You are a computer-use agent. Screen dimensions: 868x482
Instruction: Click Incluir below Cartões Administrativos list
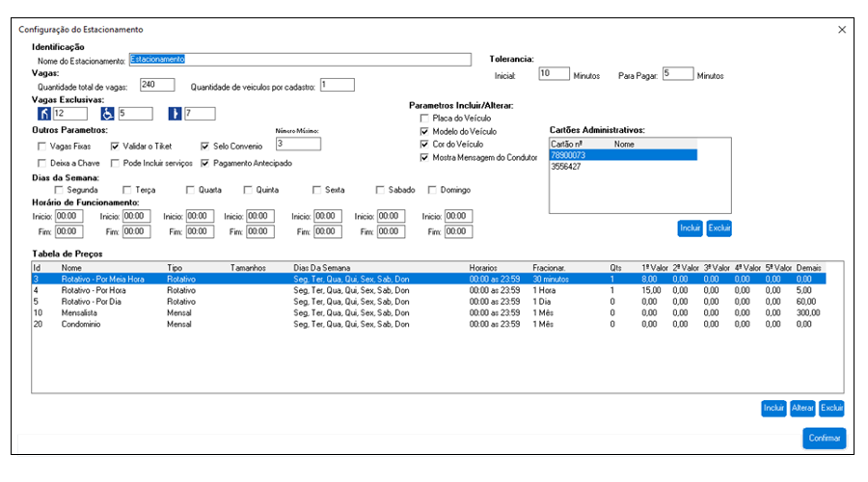690,228
